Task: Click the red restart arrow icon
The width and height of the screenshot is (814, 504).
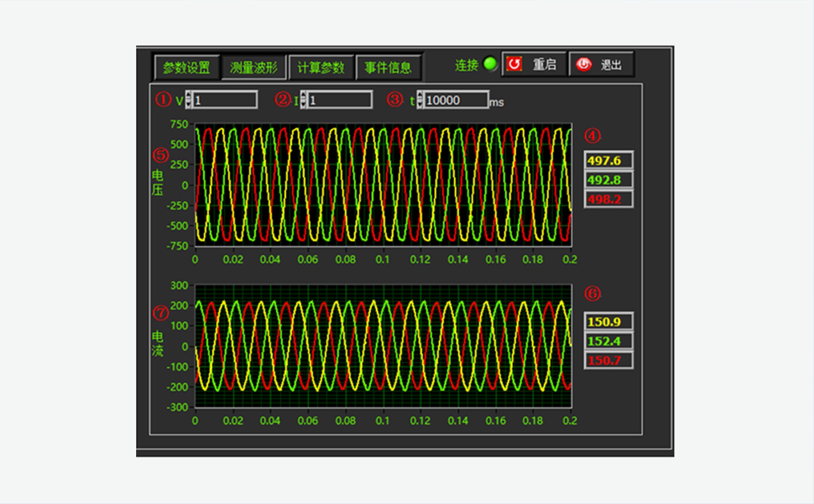Action: point(514,64)
